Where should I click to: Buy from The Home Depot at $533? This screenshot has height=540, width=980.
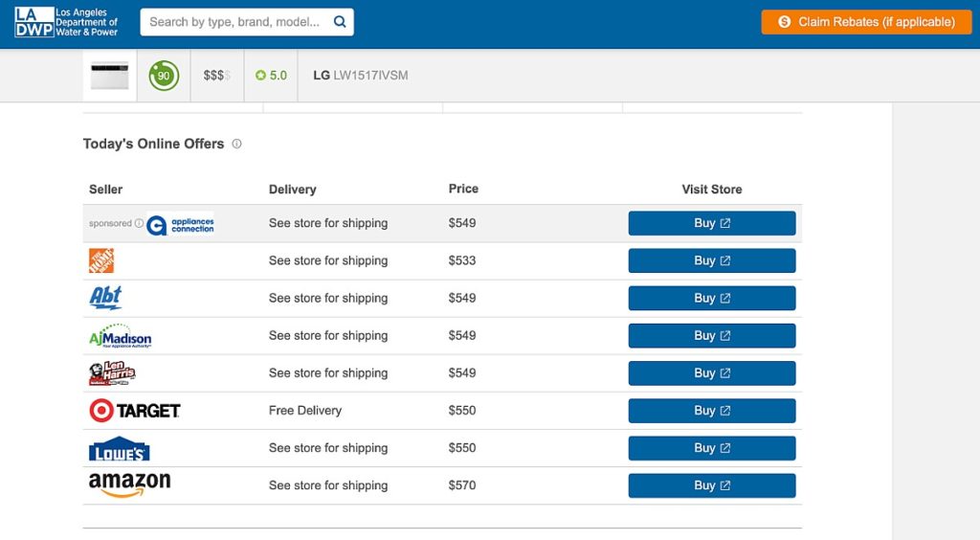(712, 260)
